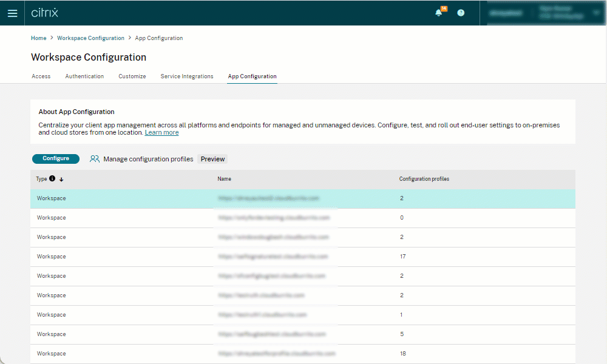Viewport: 607px width, 364px height.
Task: Switch to the Access tab
Action: click(x=41, y=76)
